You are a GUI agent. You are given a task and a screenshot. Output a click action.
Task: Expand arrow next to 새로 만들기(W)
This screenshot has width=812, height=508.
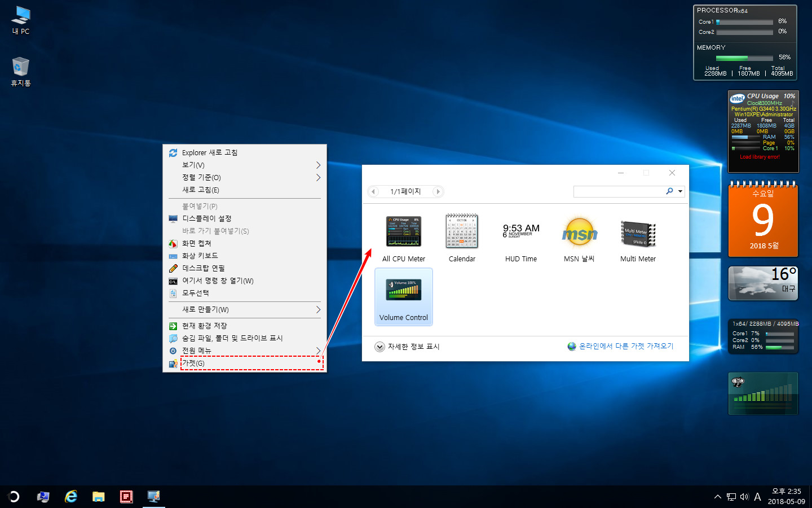click(318, 309)
